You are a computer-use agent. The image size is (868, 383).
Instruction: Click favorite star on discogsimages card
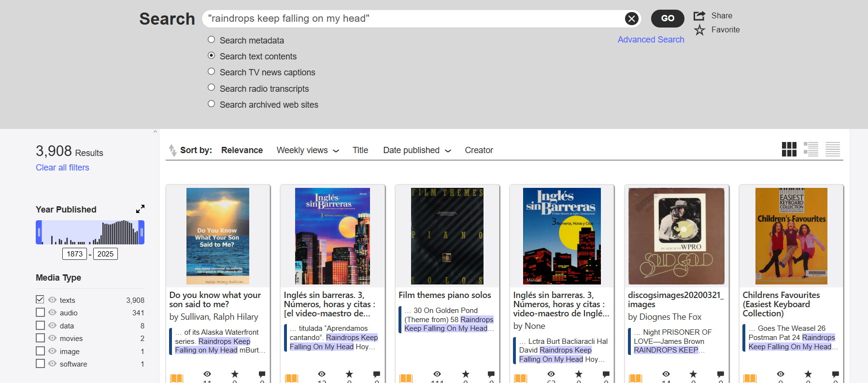693,374
